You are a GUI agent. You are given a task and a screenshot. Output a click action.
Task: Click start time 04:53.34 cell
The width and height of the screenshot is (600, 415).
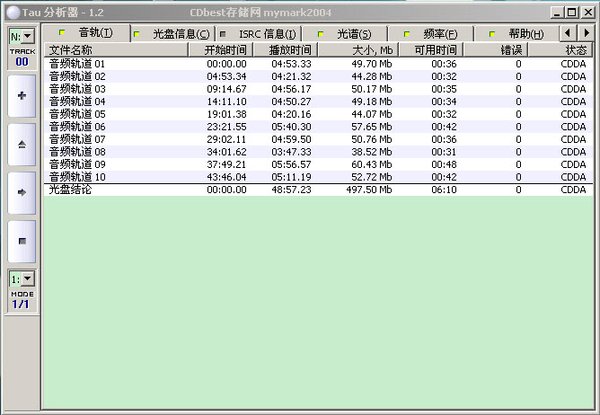click(x=227, y=76)
